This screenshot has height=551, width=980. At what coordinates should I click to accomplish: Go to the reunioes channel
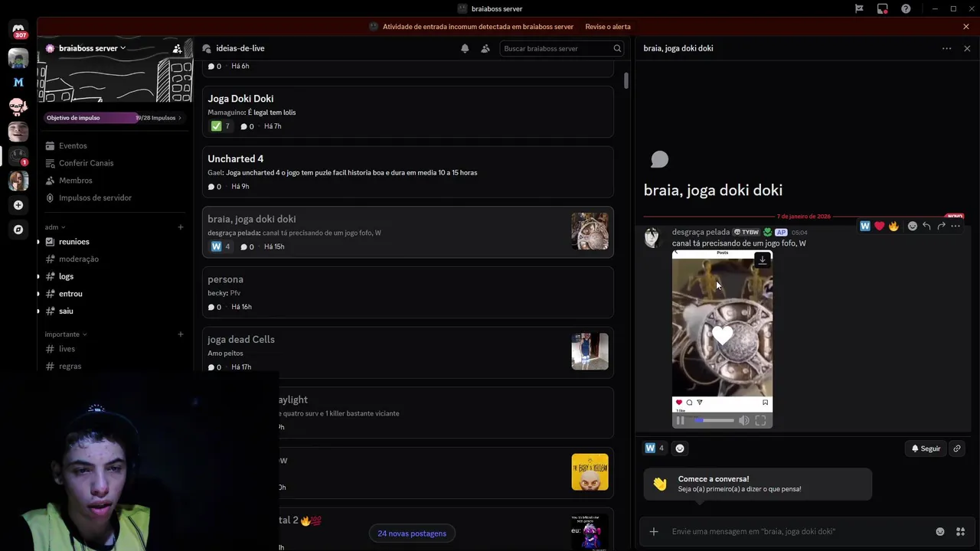pos(115,242)
